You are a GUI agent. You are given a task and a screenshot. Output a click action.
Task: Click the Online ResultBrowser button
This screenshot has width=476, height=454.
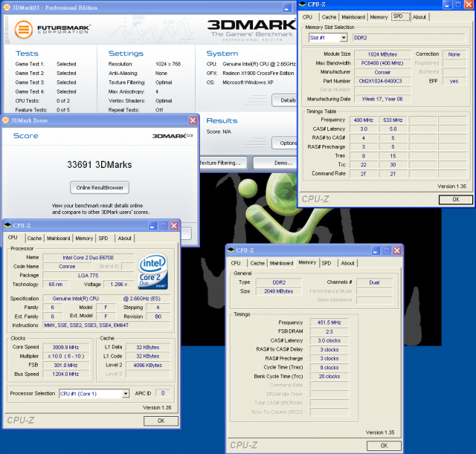click(x=100, y=187)
